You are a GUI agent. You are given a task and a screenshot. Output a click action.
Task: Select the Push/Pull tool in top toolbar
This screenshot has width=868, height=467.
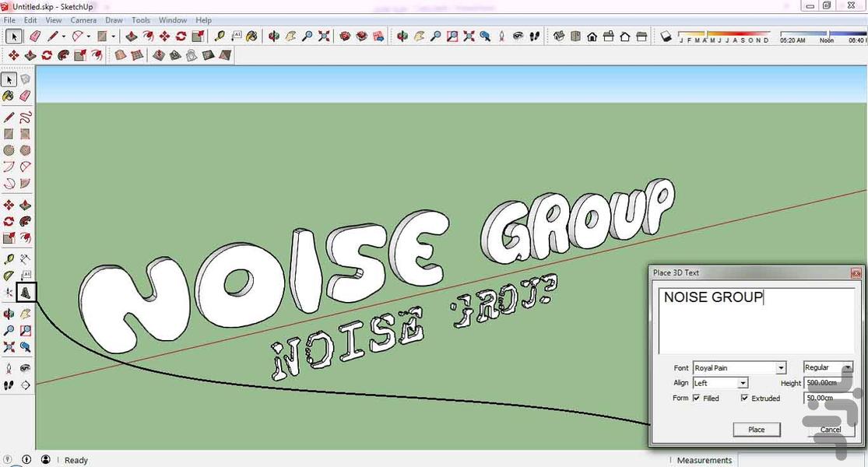(131, 36)
